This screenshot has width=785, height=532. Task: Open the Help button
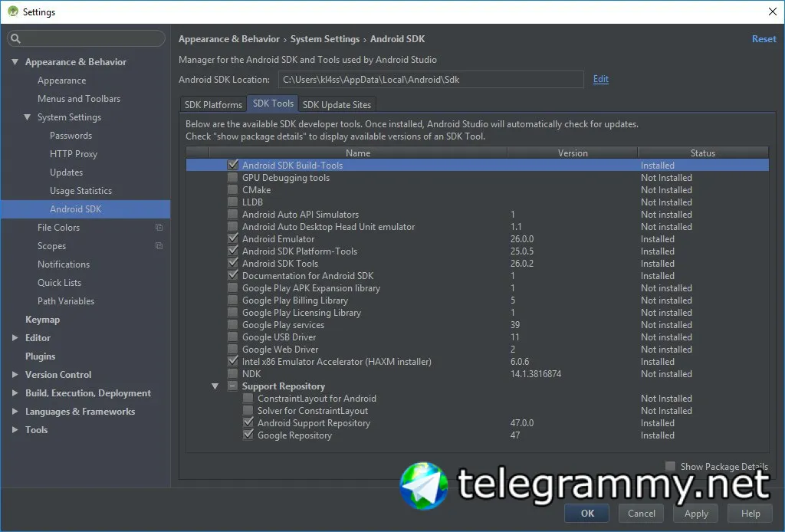[x=750, y=513]
